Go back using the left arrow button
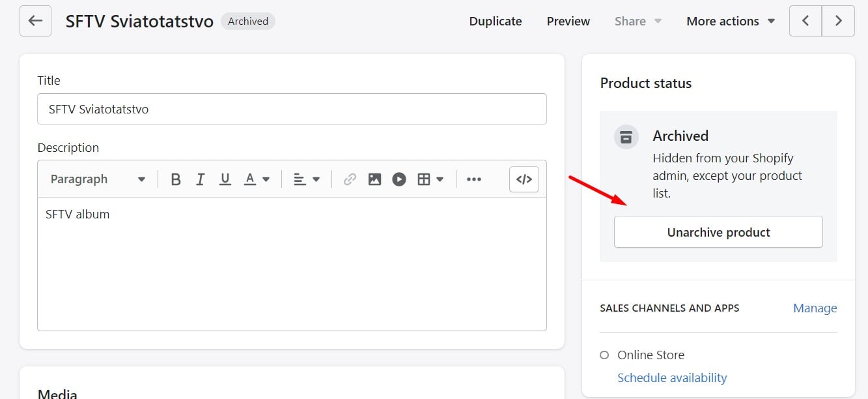Viewport: 868px width, 399px height. point(35,21)
